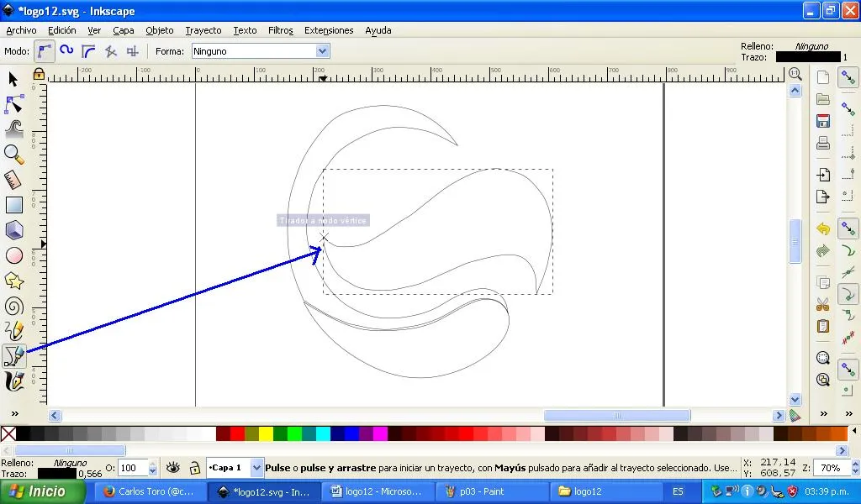Switch to logo12 Microsoft Word taskbar window

click(x=378, y=491)
